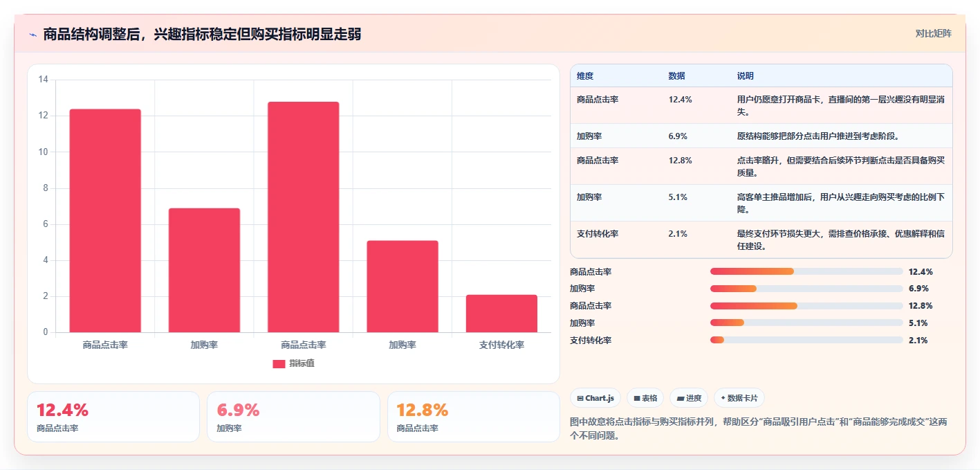Select the 数据卡片 chip

[x=739, y=398]
